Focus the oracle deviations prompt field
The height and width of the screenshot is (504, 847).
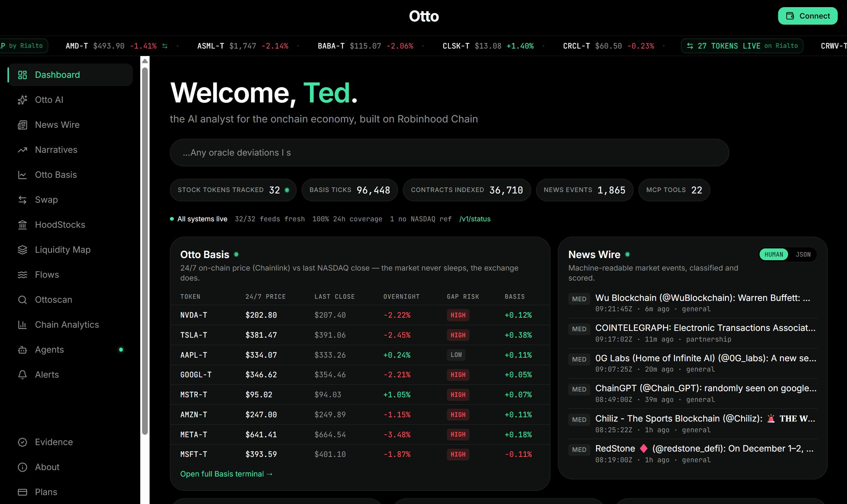(449, 153)
